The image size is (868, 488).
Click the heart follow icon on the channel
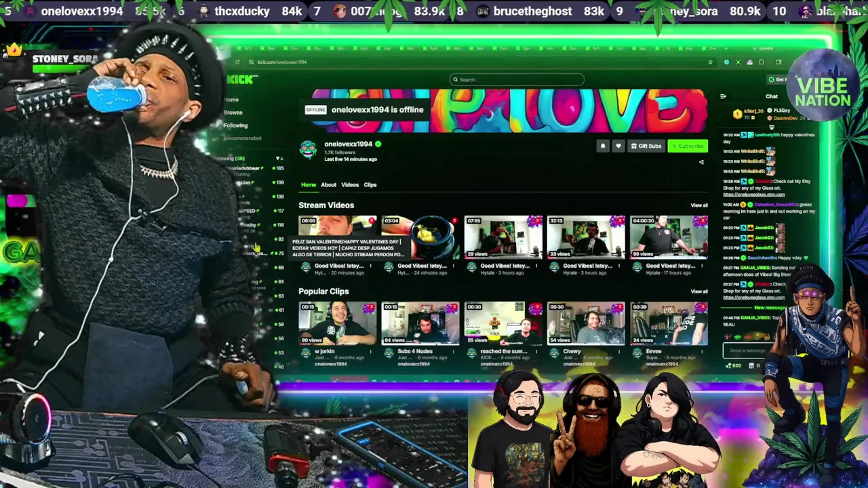point(618,146)
